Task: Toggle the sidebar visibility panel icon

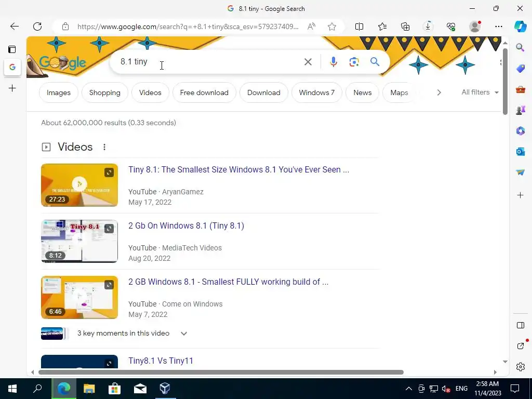Action: pos(520,325)
